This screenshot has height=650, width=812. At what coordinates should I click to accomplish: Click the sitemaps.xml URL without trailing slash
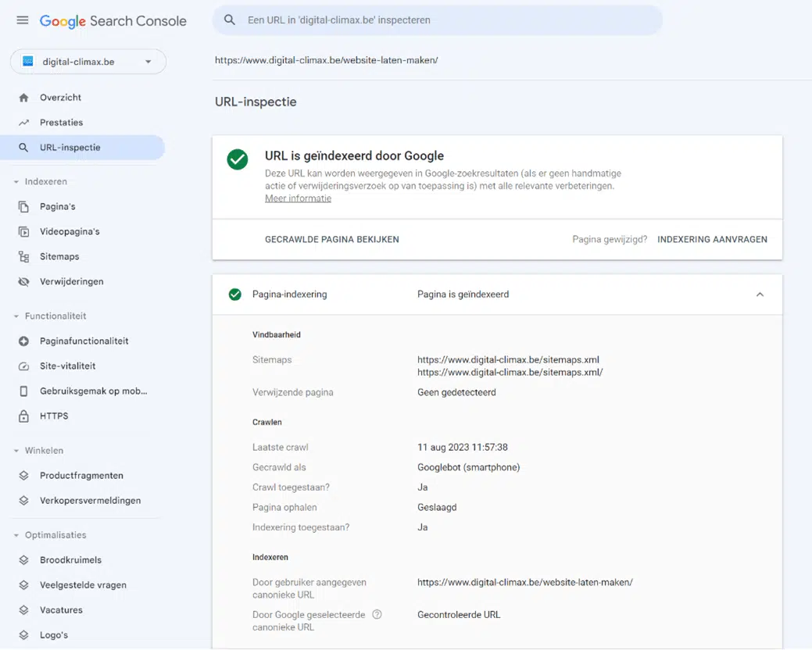coord(508,359)
